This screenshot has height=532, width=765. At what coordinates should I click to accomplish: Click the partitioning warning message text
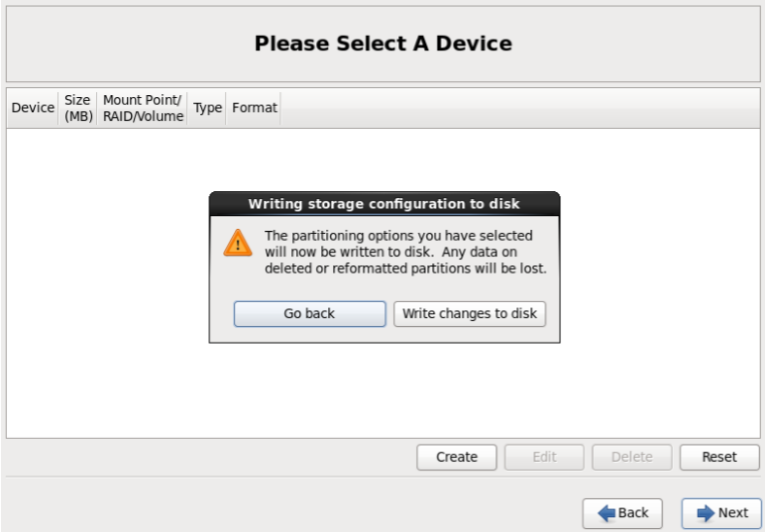(x=405, y=252)
